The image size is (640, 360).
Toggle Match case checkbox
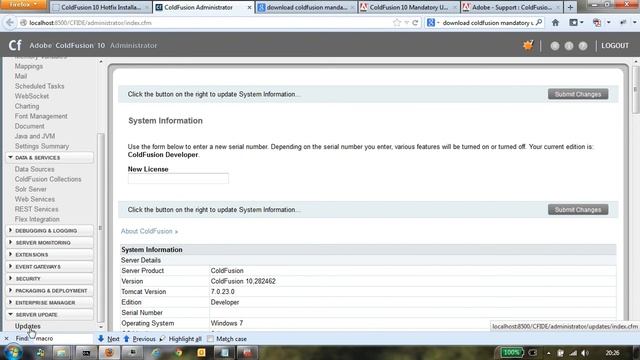click(210, 339)
